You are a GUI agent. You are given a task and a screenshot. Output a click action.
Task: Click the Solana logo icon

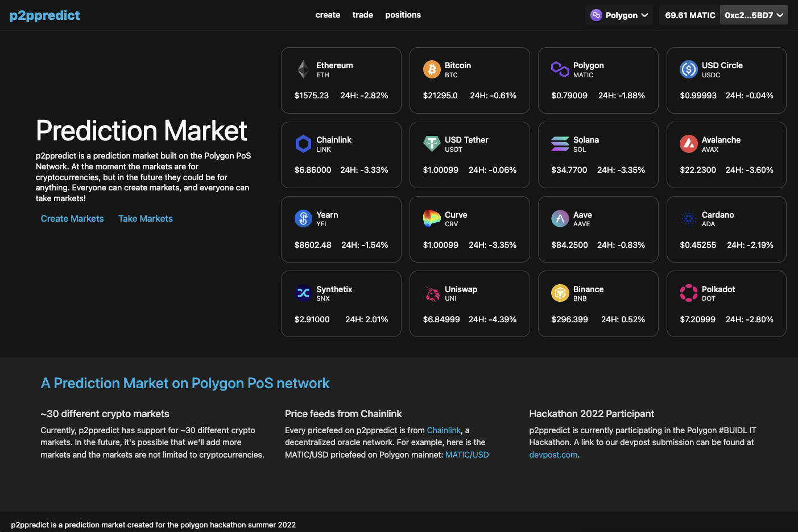click(560, 144)
